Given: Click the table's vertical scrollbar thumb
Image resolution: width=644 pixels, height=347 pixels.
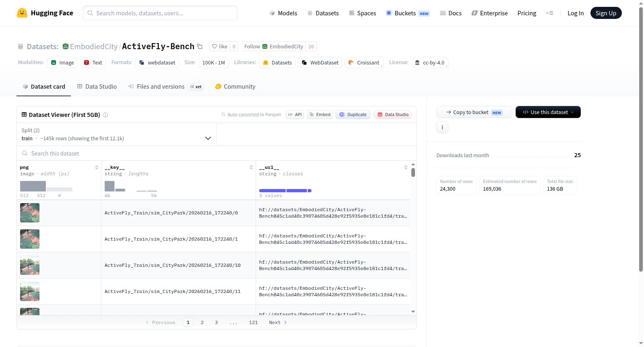Looking at the screenshot, I should pos(413,172).
